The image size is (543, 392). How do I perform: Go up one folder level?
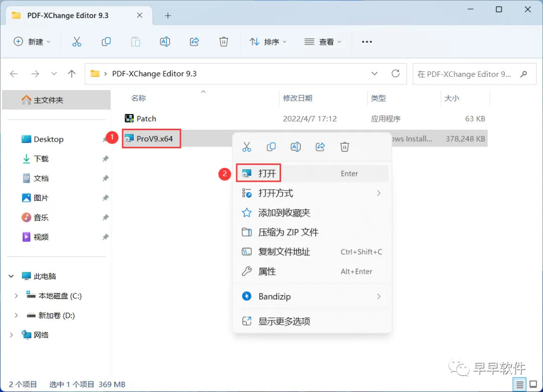[x=72, y=74]
